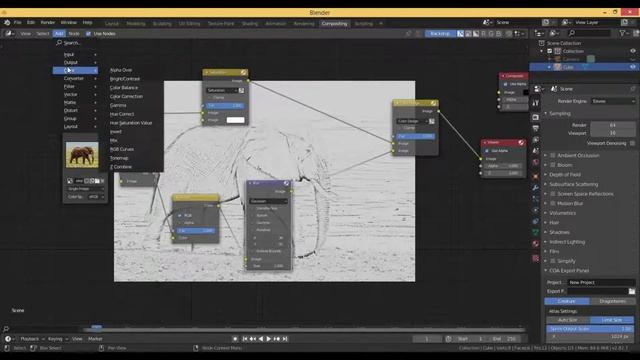
Task: Open the Playback dropdown in timeline
Action: (x=32, y=339)
